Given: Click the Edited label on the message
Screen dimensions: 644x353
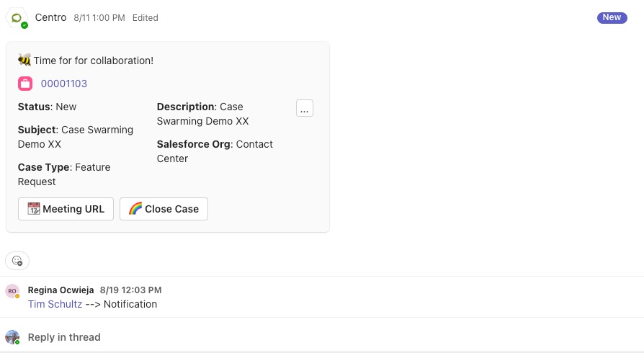Looking at the screenshot, I should point(145,18).
